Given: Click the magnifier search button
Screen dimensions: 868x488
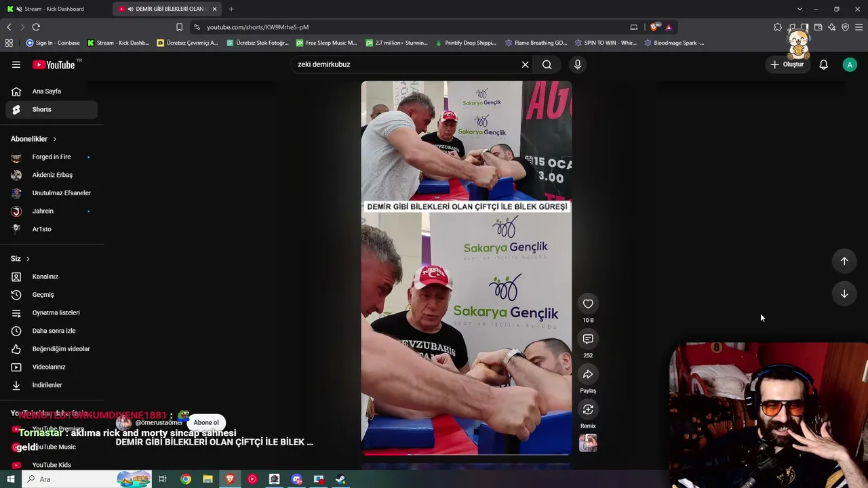Looking at the screenshot, I should 547,64.
